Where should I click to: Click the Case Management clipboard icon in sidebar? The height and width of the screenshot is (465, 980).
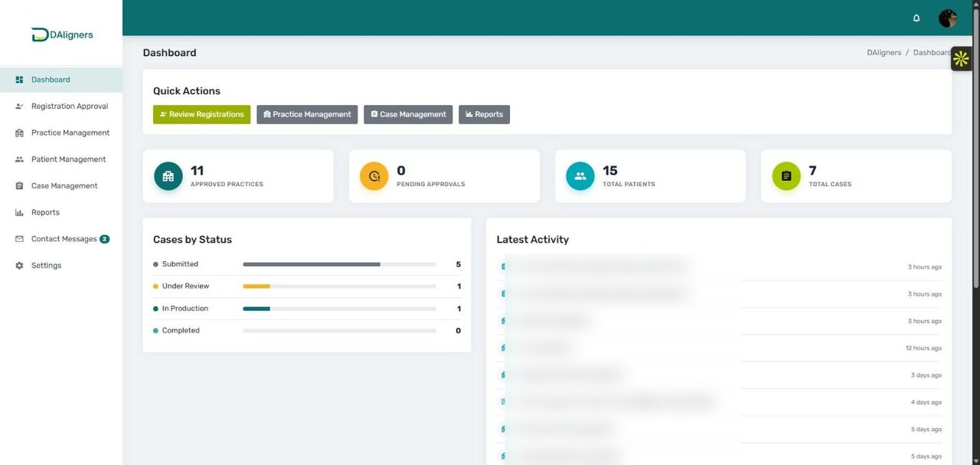tap(19, 186)
